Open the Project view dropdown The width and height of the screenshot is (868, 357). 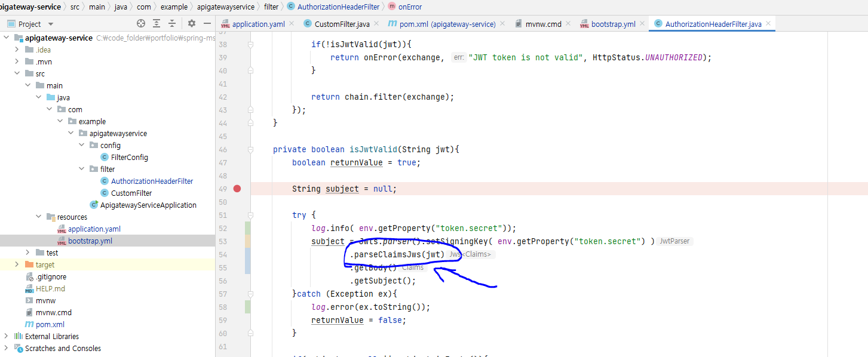(x=51, y=24)
